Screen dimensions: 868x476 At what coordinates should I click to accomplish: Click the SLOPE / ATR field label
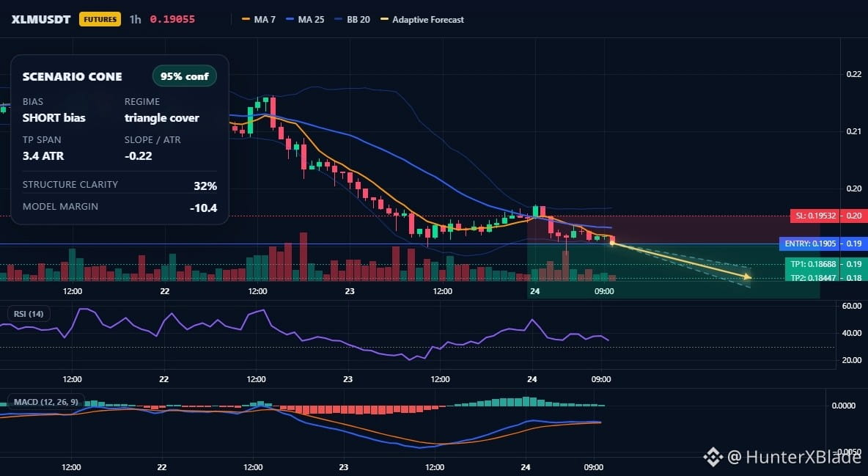pos(152,139)
